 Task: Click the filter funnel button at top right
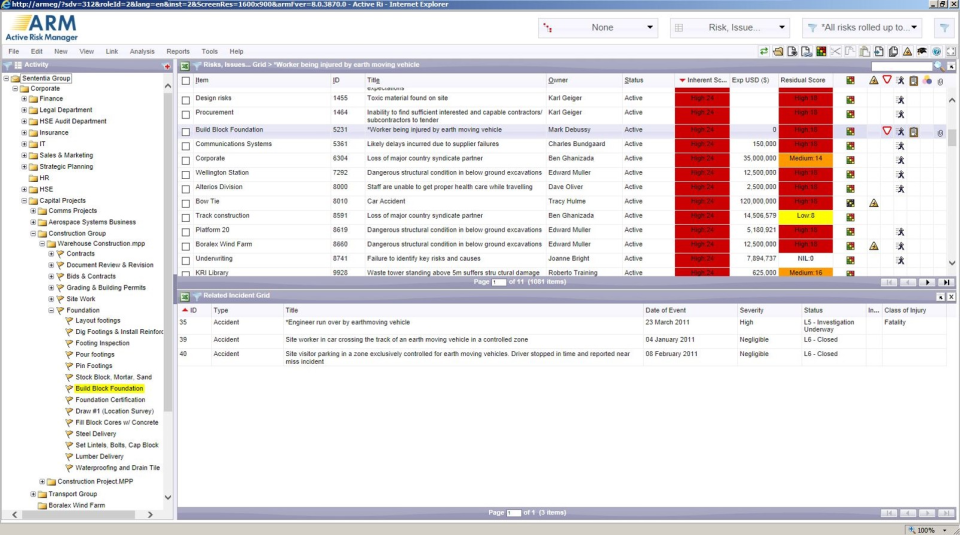[944, 28]
